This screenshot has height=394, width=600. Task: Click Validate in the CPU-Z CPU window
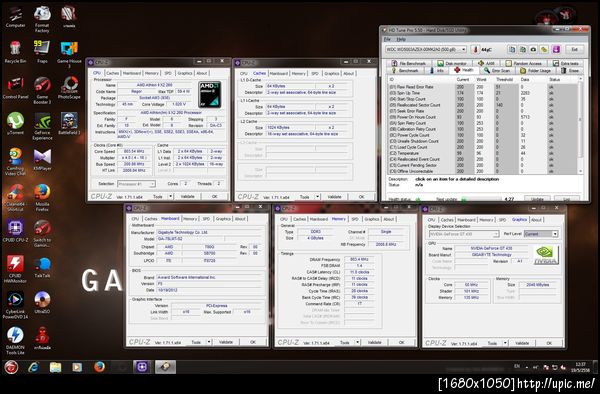point(188,197)
